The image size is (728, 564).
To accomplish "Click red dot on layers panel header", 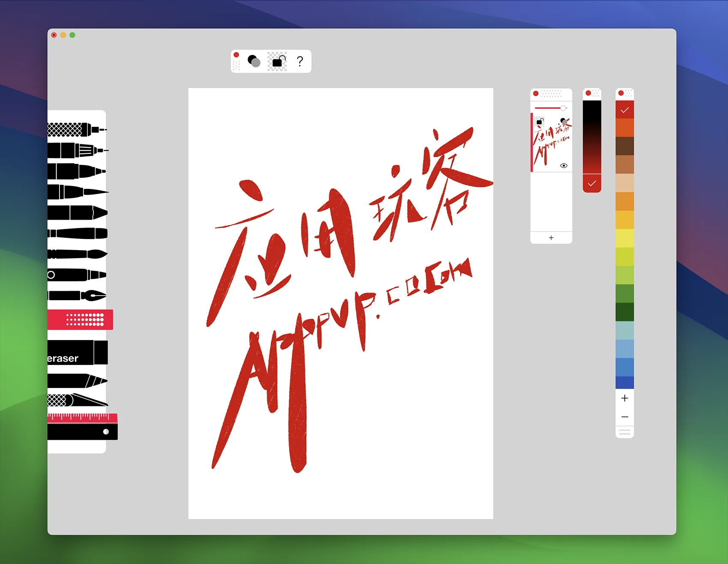I will point(536,93).
